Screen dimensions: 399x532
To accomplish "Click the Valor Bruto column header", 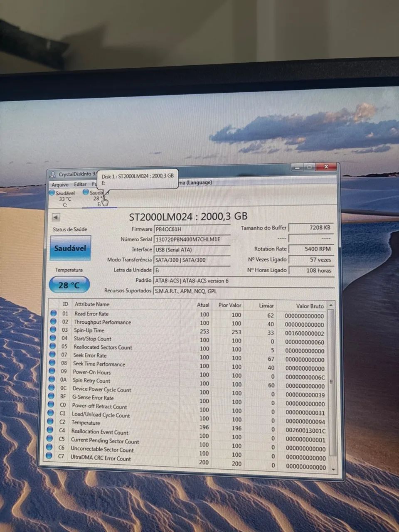I will [x=310, y=306].
